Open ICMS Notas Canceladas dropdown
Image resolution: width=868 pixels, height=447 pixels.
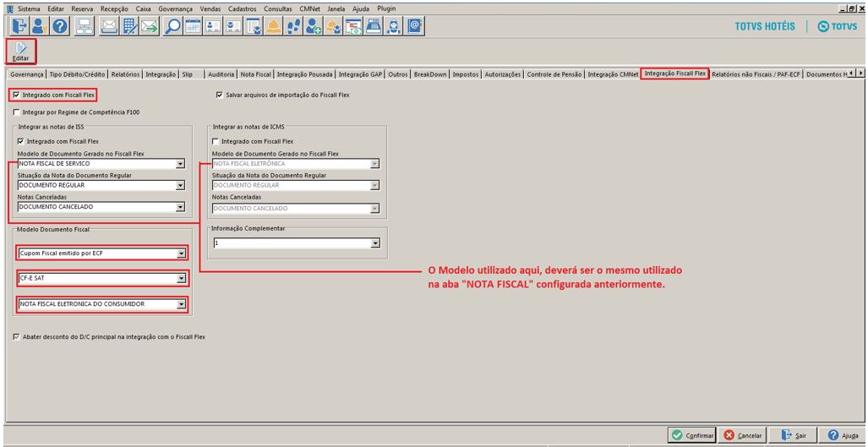click(x=374, y=209)
